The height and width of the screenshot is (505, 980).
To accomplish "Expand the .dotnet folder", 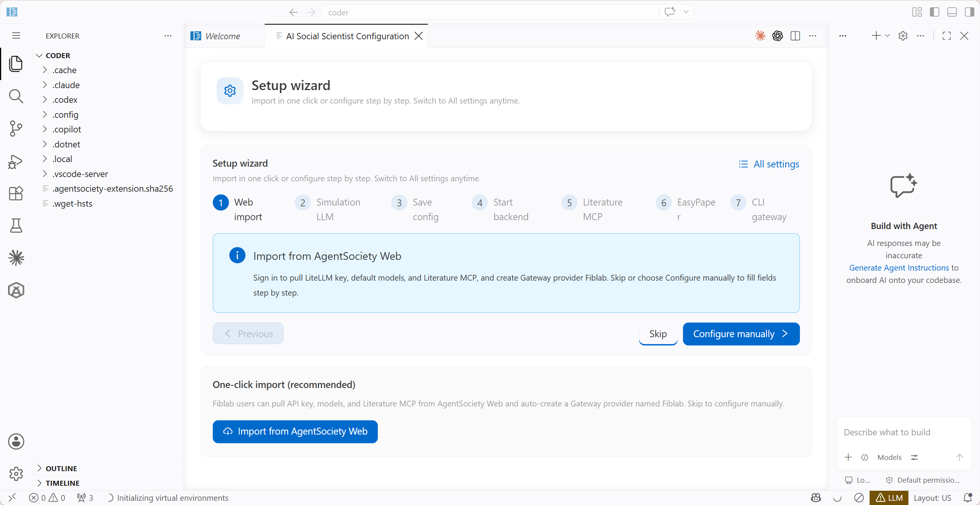I will point(107,144).
